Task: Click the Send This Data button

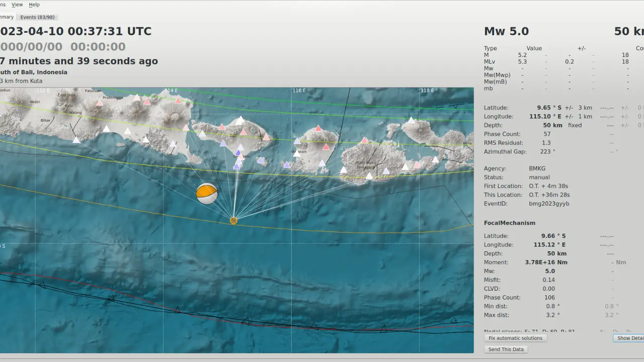Action: (506, 349)
